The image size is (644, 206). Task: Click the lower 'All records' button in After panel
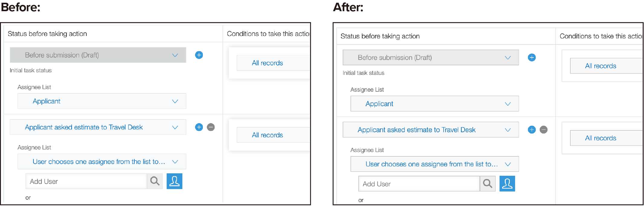601,138
